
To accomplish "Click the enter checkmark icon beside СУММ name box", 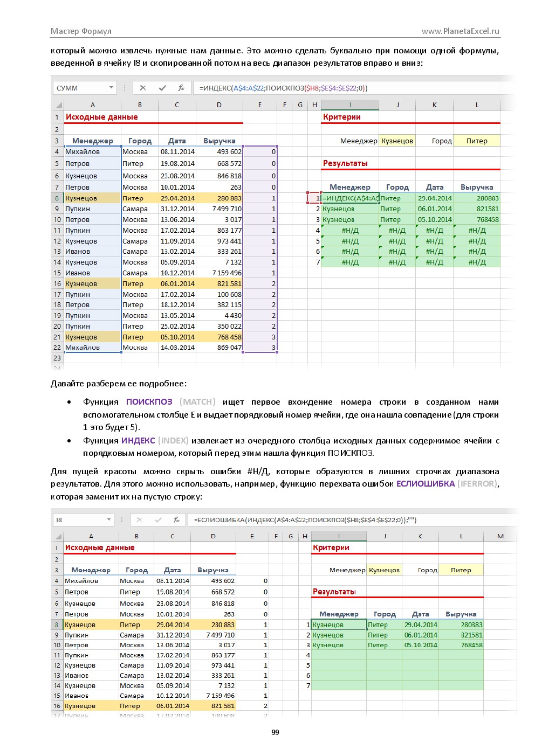I will [x=162, y=88].
